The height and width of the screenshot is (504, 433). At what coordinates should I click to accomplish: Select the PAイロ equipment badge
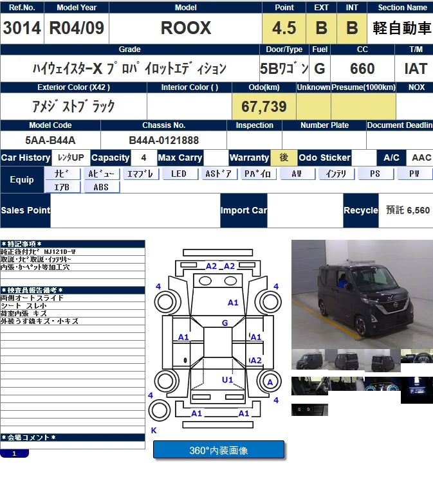(259, 174)
